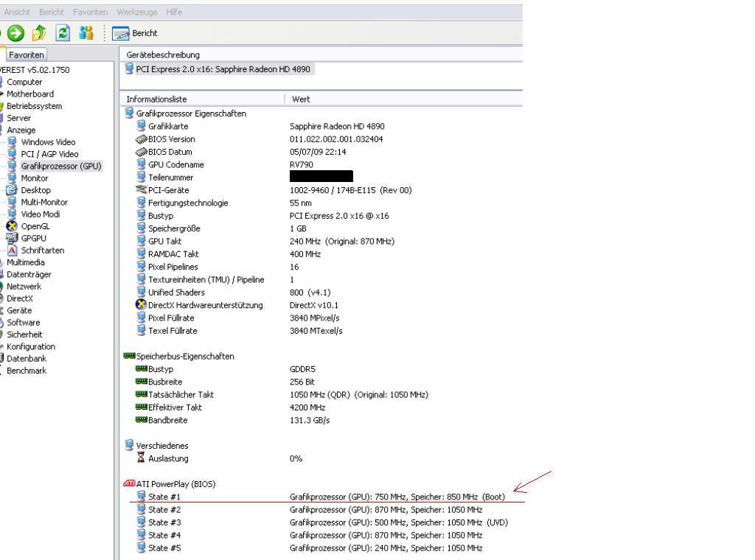
Task: Click the Multi-Monitor tree icon
Action: pyautogui.click(x=12, y=202)
